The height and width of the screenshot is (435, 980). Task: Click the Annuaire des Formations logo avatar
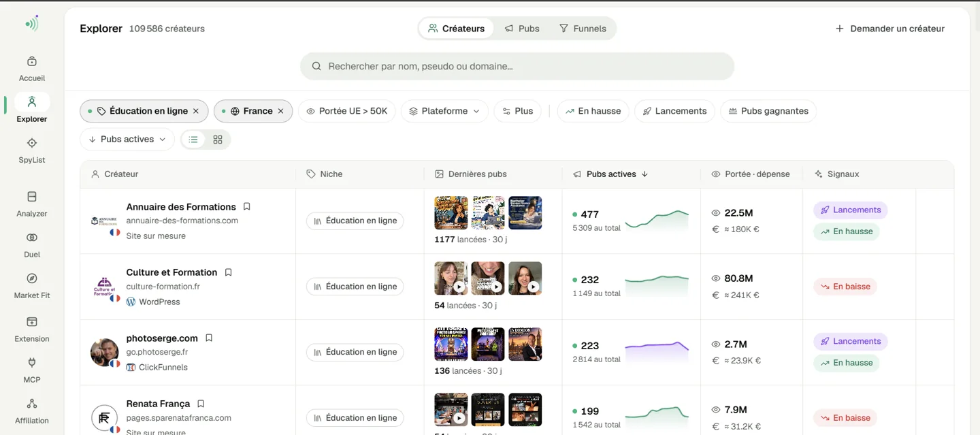click(x=104, y=221)
